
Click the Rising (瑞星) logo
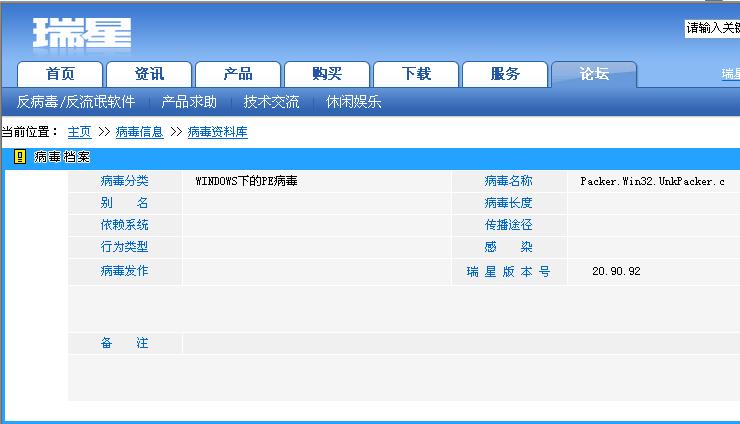[82, 33]
